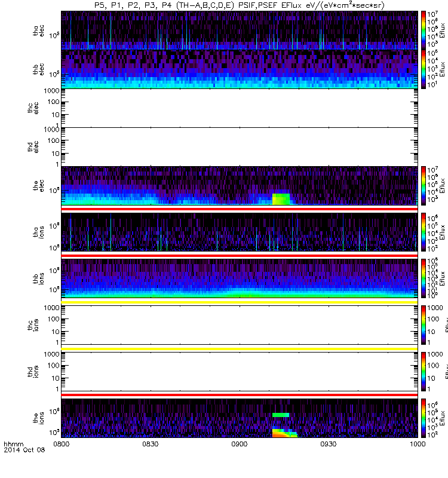448x478 pixels.
Task: Click the red bar below 'tha ions' panel
Action: coord(240,256)
